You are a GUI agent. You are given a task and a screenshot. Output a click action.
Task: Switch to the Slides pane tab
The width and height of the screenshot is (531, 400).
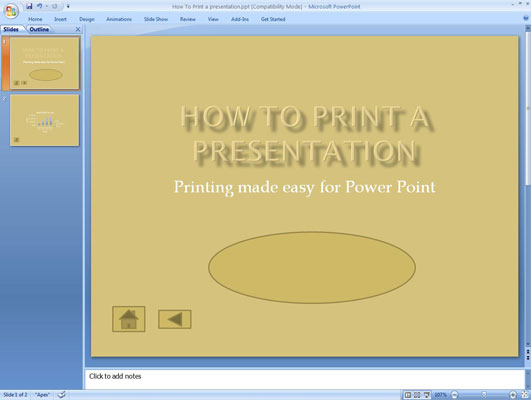coord(11,29)
